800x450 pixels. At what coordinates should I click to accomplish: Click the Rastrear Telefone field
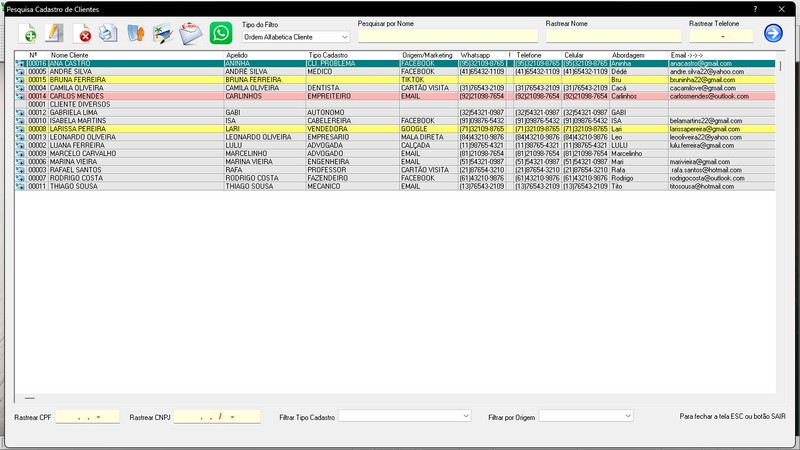[721, 36]
